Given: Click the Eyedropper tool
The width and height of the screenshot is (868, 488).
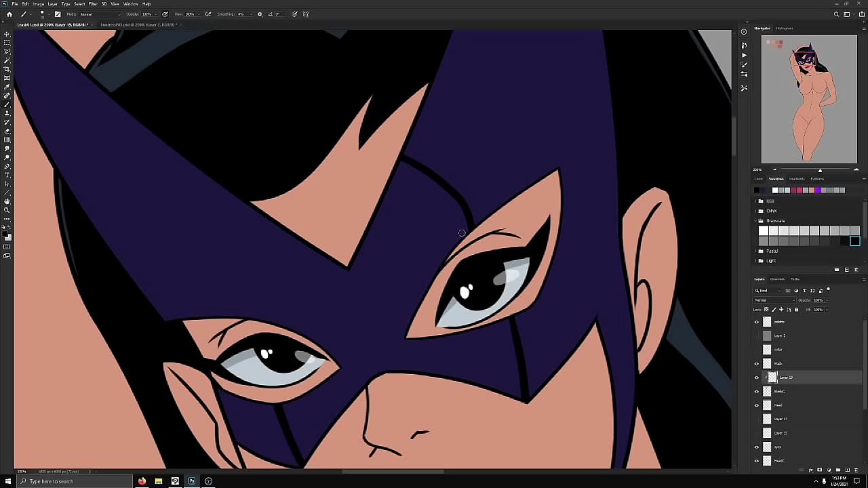Looking at the screenshot, I should (x=7, y=87).
